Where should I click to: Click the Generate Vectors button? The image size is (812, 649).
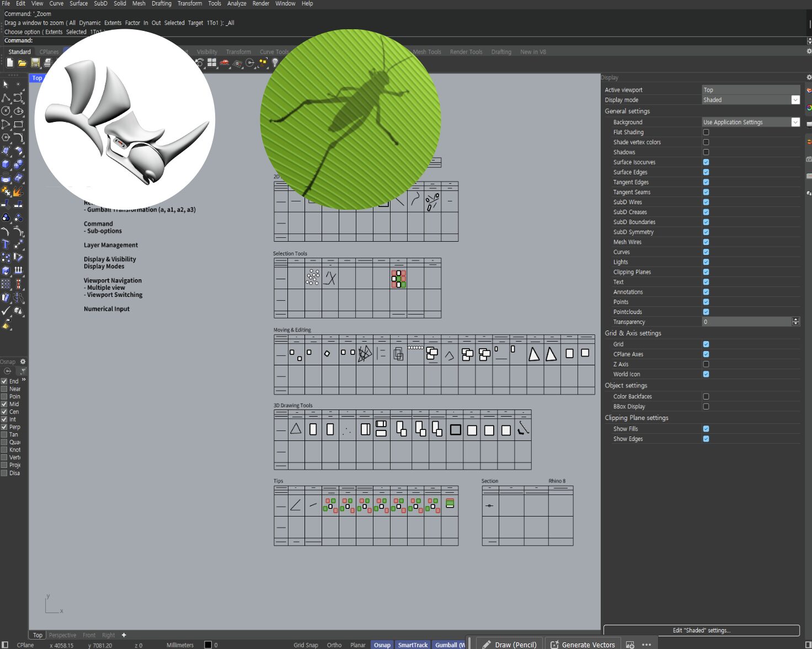(x=583, y=645)
